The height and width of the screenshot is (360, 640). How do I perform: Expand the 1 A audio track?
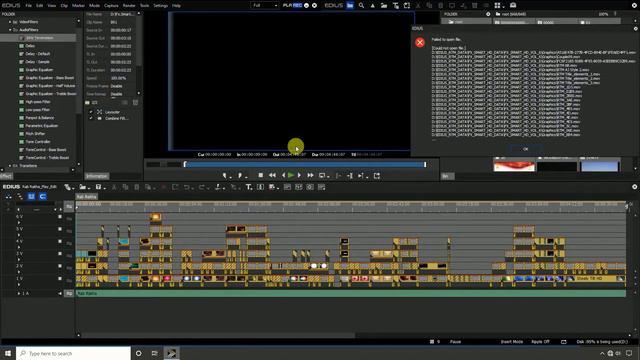19,293
